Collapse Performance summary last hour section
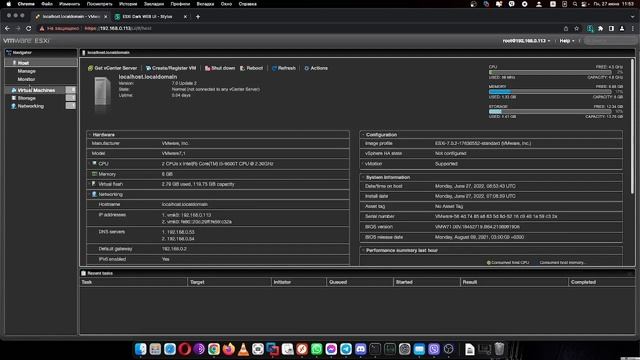The height and width of the screenshot is (360, 640). click(363, 250)
